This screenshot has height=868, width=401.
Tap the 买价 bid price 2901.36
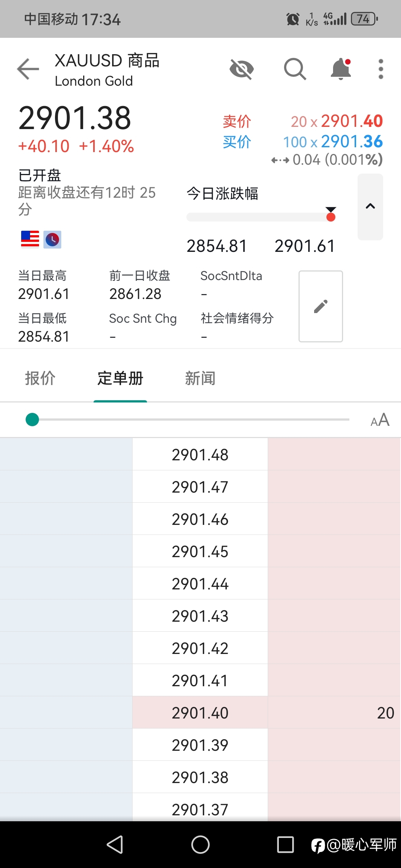[352, 141]
